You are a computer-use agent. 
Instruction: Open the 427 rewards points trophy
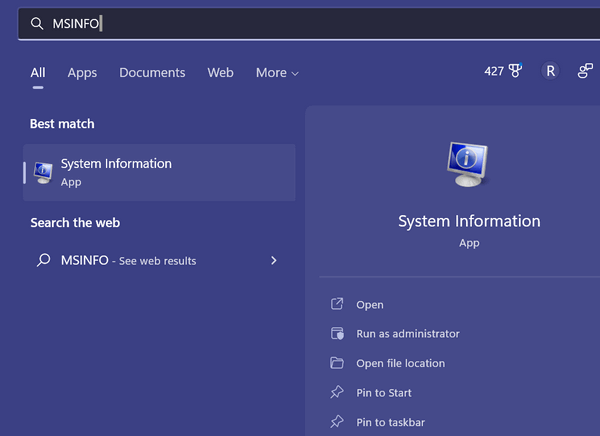click(x=503, y=71)
